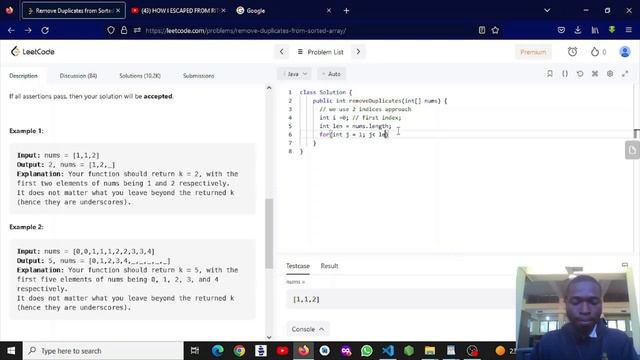Open the Problem List
The width and height of the screenshot is (640, 360).
320,52
